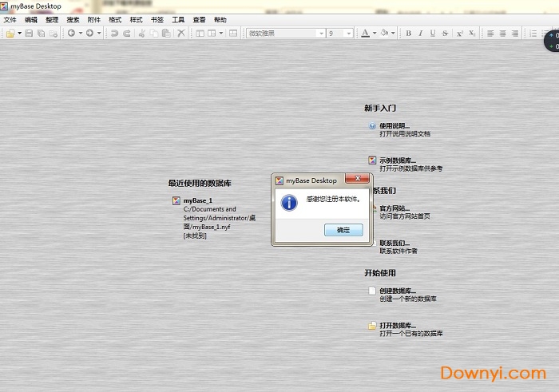Click the save icon in the toolbar
This screenshot has width=559, height=392.
coord(29,34)
